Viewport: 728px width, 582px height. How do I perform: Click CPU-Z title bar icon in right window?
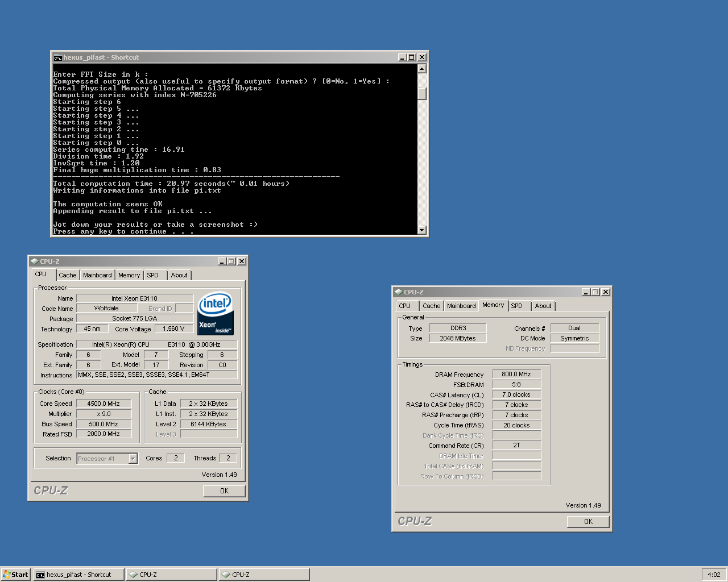398,292
